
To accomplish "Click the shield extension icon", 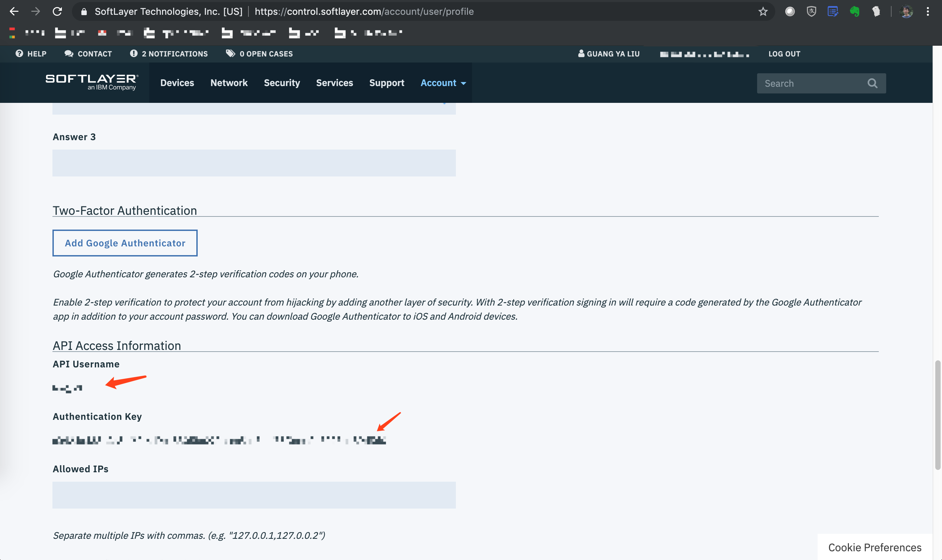I will (812, 11).
